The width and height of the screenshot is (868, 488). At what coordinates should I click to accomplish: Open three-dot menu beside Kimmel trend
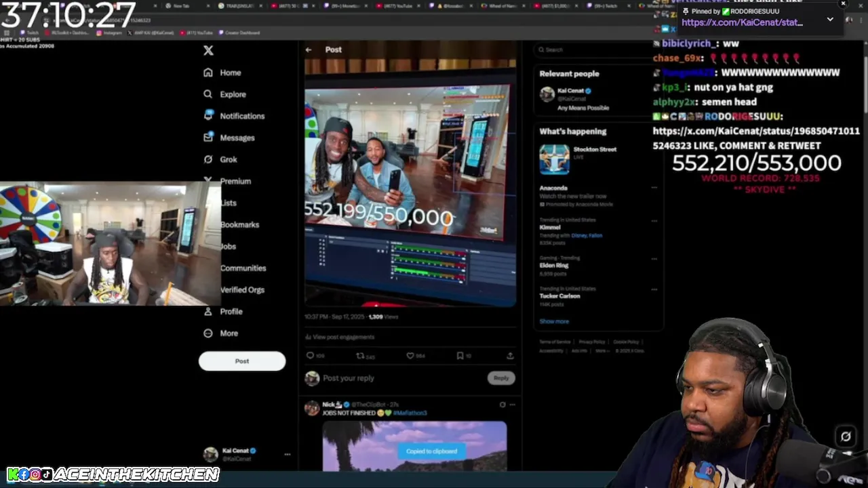point(654,220)
